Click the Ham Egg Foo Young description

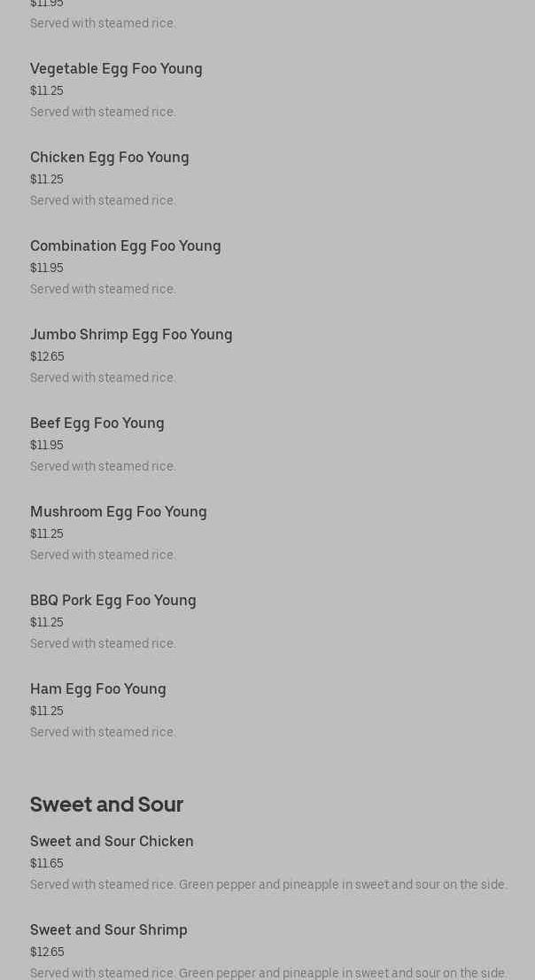pos(103,733)
